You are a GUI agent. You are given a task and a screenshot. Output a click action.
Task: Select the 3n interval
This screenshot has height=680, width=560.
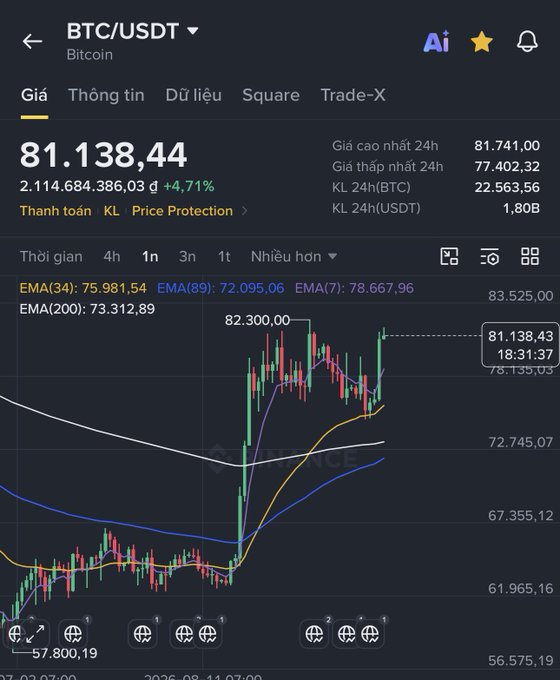(x=187, y=256)
